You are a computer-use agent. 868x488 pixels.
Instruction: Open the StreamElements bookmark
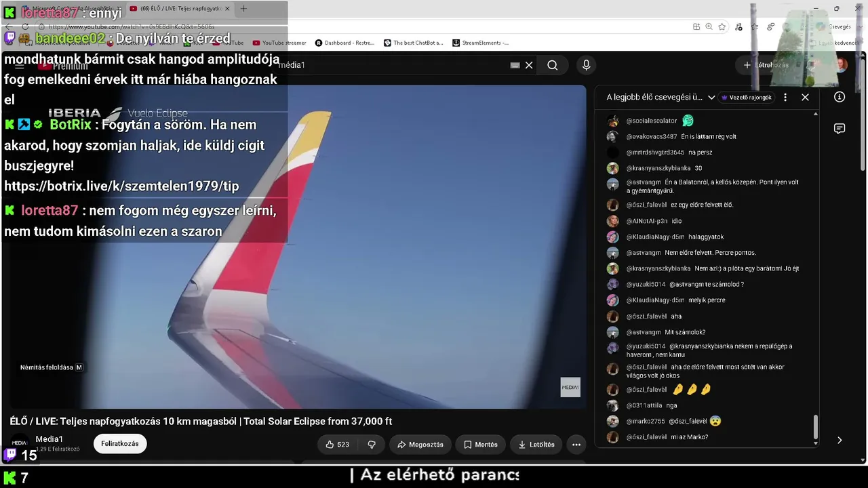click(x=480, y=43)
